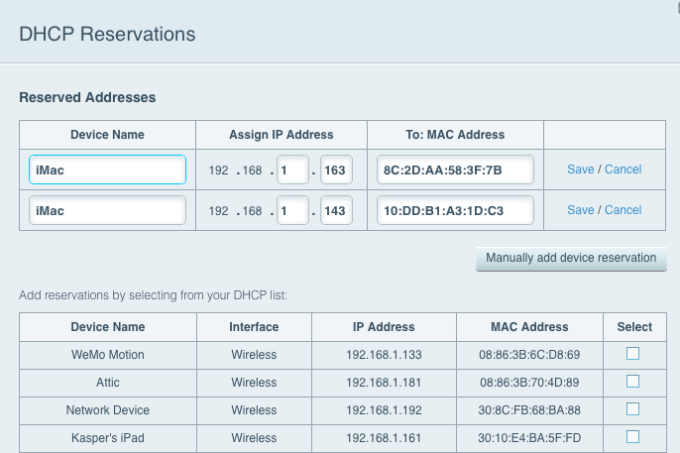Save the reservation for IP ending 163
The image size is (680, 453).
[x=580, y=170]
